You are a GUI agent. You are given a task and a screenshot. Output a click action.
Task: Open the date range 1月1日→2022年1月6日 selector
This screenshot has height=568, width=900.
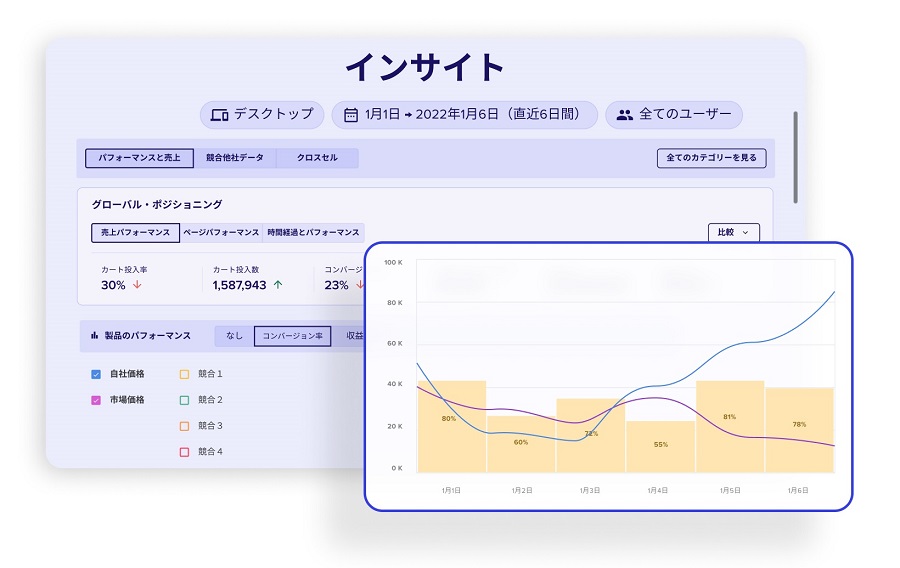point(464,115)
